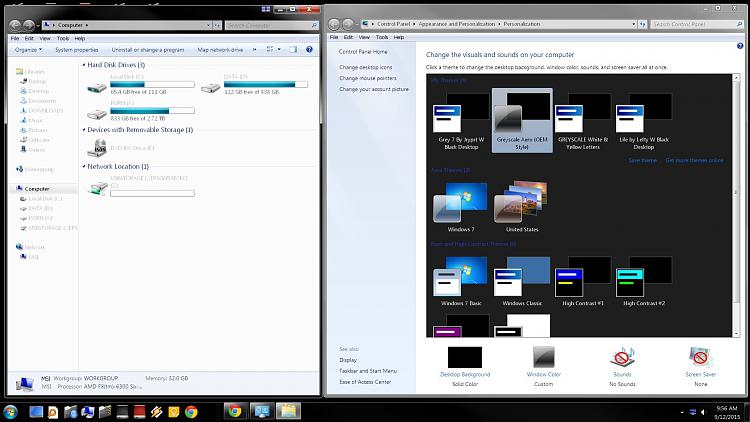Click Back button in Computer window
Screen dimensions: 750x422
(15, 25)
